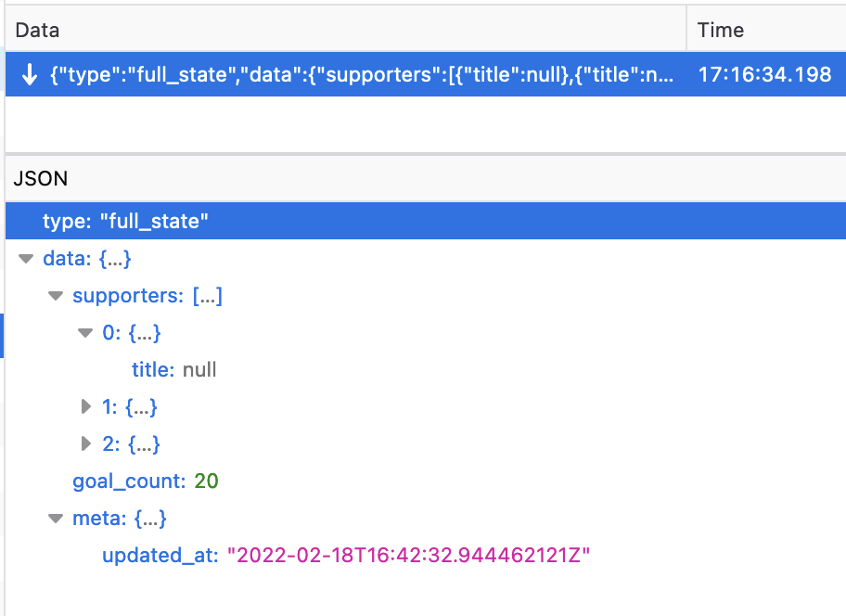Expand supporters item 1
This screenshot has height=616, width=846.
[x=85, y=406]
